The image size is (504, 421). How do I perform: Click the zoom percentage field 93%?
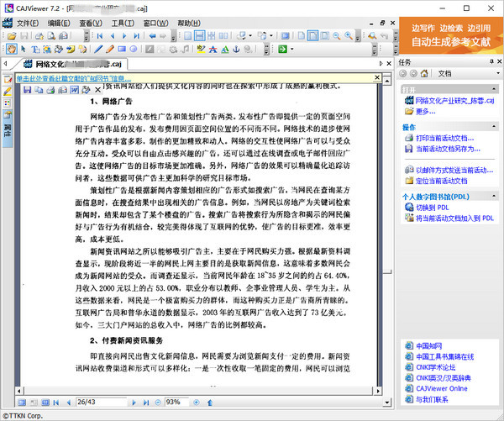[x=176, y=402]
